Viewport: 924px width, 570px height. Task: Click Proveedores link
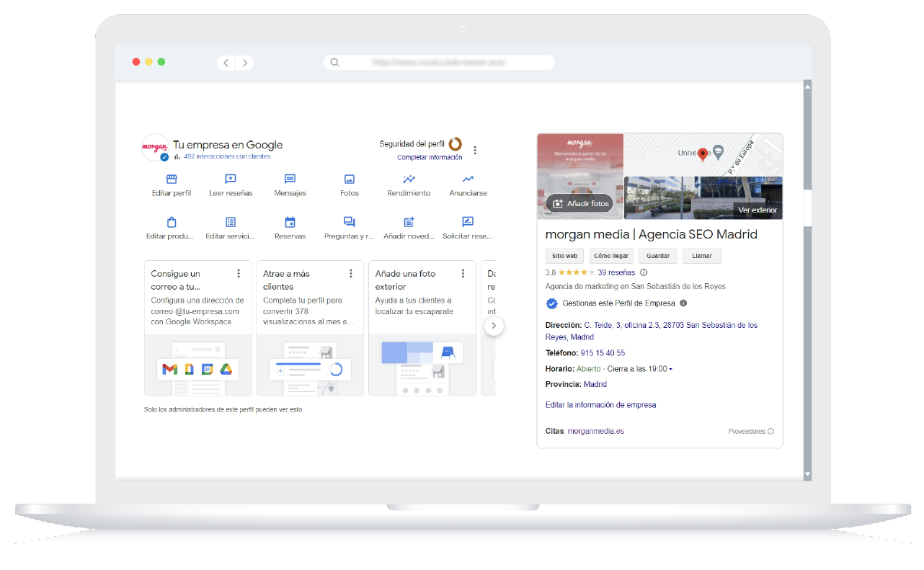tap(747, 431)
